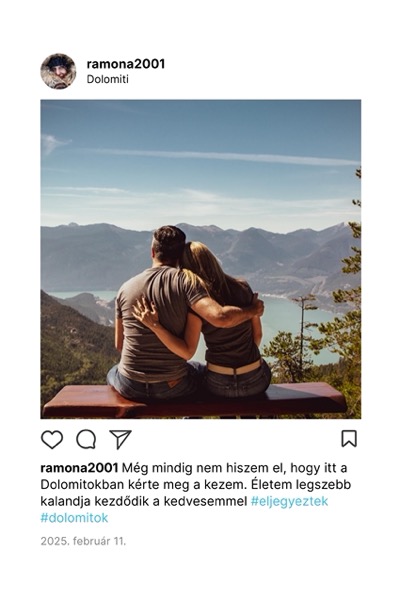Save the post with the bookmark icon
The image size is (400, 600).
coord(349,439)
